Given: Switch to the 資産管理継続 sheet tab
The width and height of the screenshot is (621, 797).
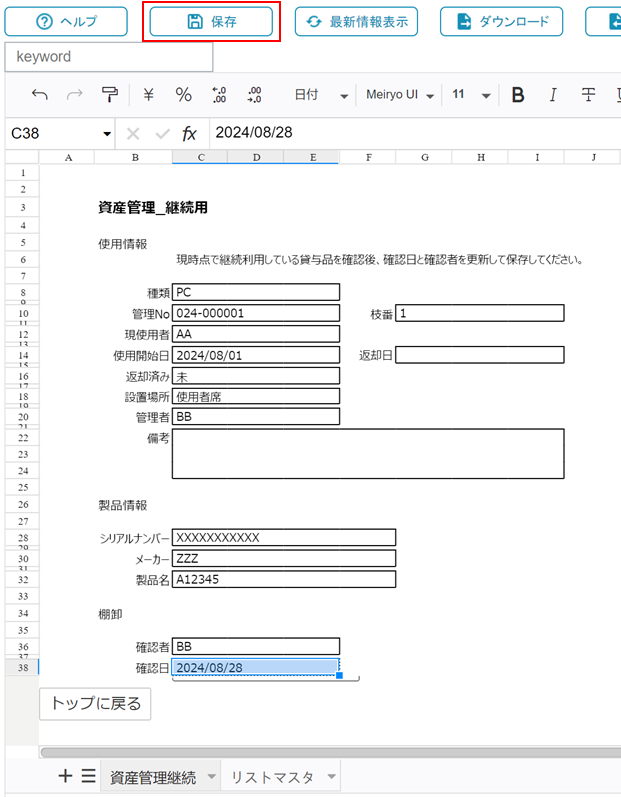Looking at the screenshot, I should [153, 777].
